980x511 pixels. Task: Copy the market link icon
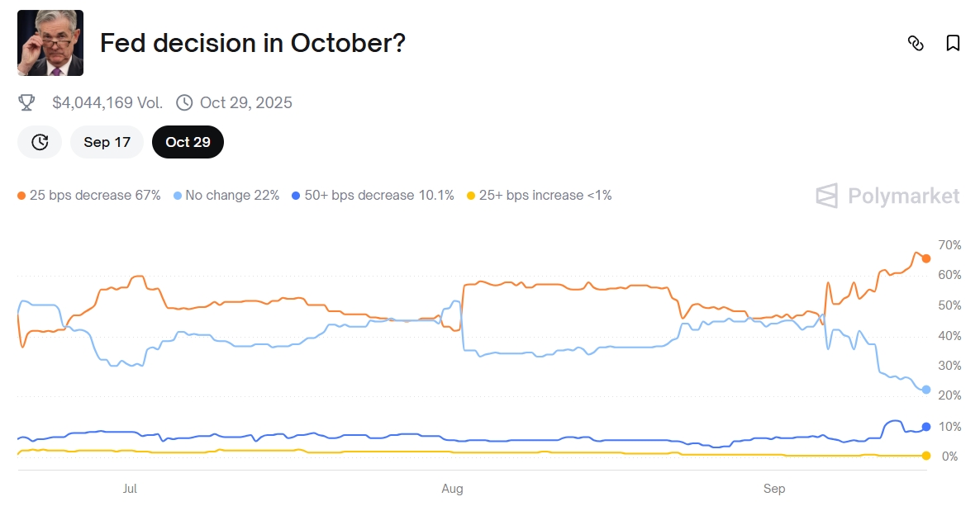[x=916, y=44]
